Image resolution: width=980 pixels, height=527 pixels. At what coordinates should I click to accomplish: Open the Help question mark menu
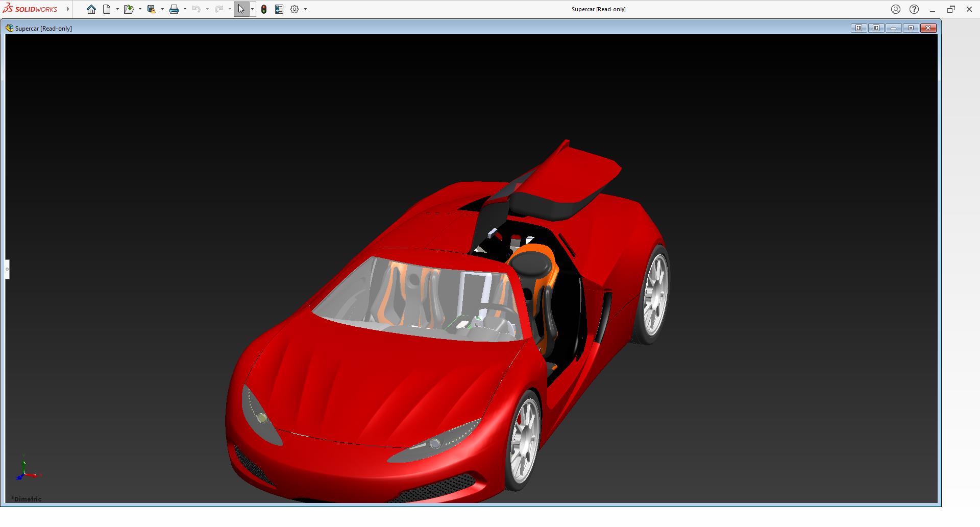pos(914,9)
